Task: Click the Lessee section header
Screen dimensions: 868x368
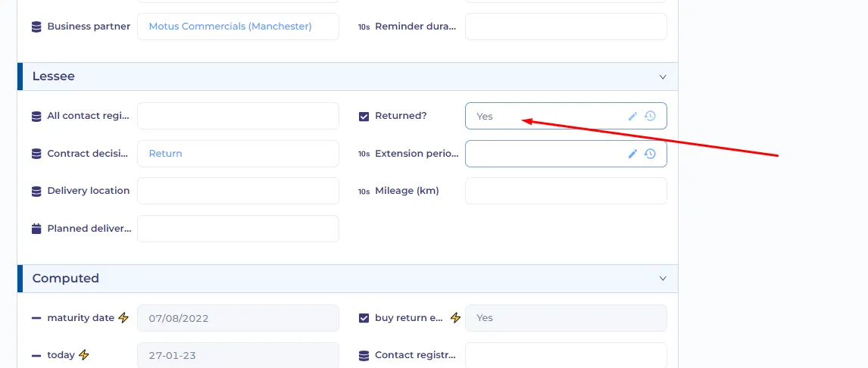Action: pyautogui.click(x=348, y=76)
